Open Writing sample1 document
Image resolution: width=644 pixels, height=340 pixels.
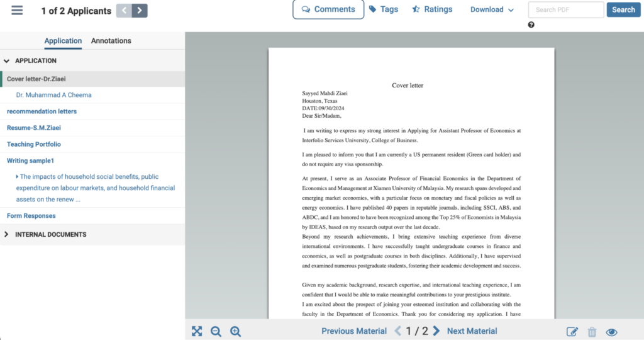pyautogui.click(x=30, y=161)
